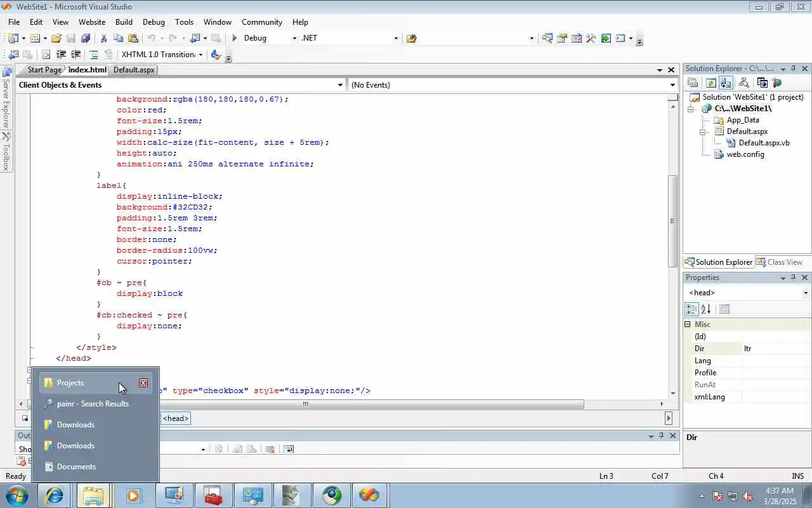Open the XHTML 1.0 Transitional schema dropdown
Viewport: 812px width, 508px height.
pos(200,55)
